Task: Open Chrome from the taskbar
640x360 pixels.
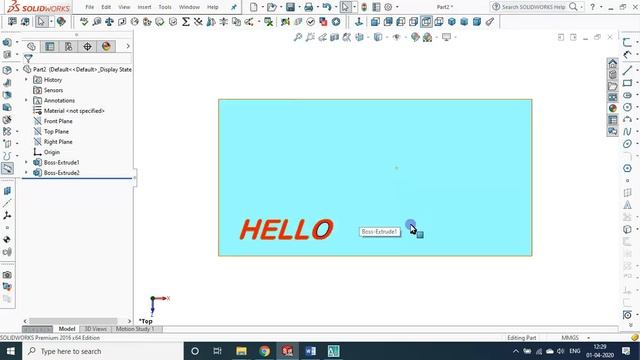Action: click(x=264, y=351)
